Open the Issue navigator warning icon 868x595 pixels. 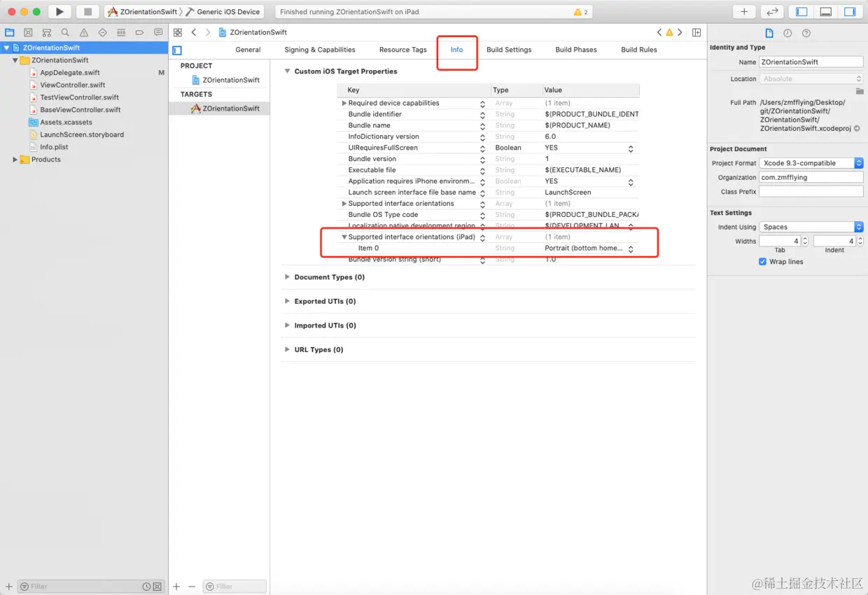tap(84, 32)
